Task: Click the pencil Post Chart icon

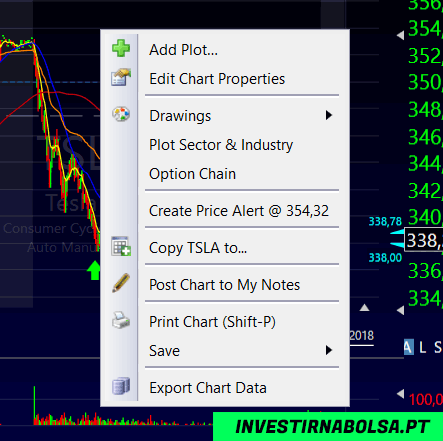Action: (x=121, y=283)
